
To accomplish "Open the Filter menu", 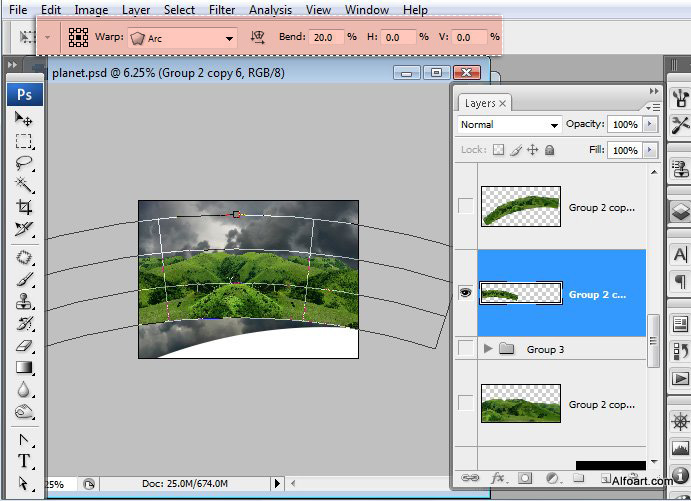I will point(222,10).
